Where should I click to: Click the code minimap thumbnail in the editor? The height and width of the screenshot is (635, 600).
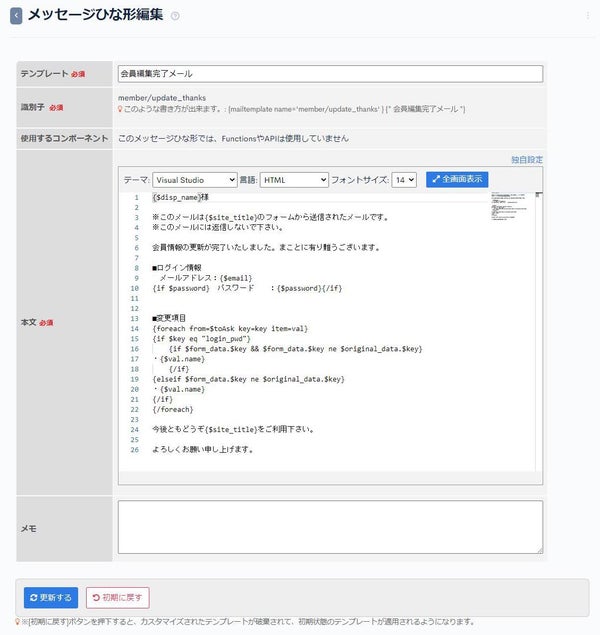pyautogui.click(x=510, y=207)
